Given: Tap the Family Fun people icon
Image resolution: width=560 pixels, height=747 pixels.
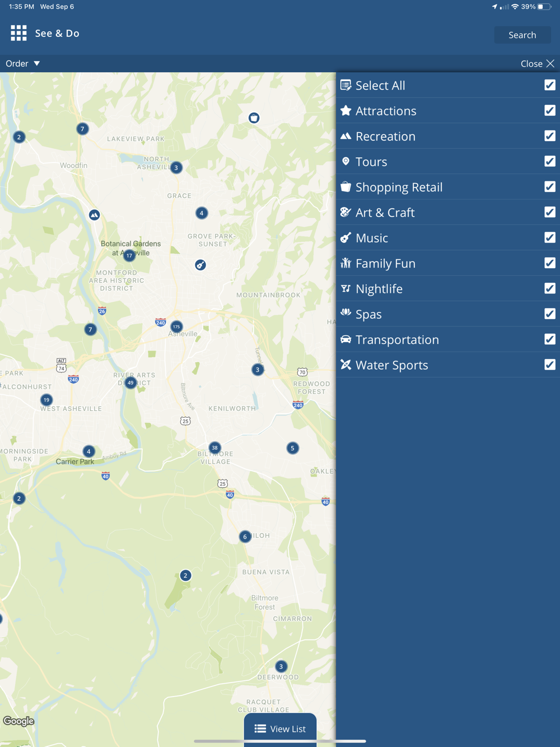Looking at the screenshot, I should [x=346, y=263].
